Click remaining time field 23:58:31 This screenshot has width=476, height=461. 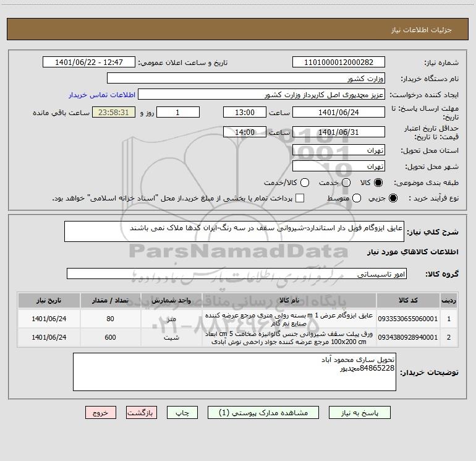[114, 112]
